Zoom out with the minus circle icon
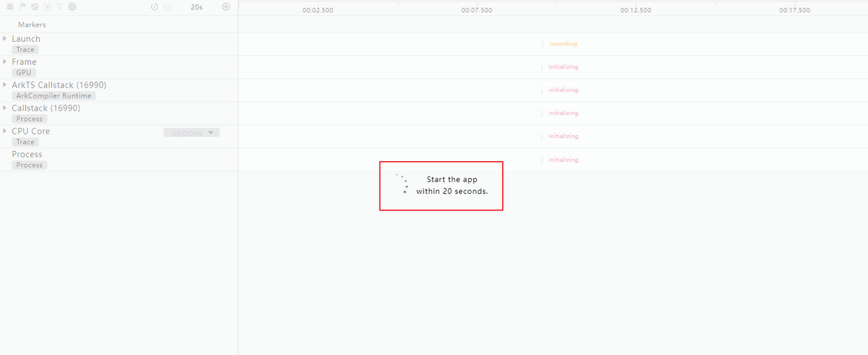The width and height of the screenshot is (868, 355). click(x=167, y=7)
